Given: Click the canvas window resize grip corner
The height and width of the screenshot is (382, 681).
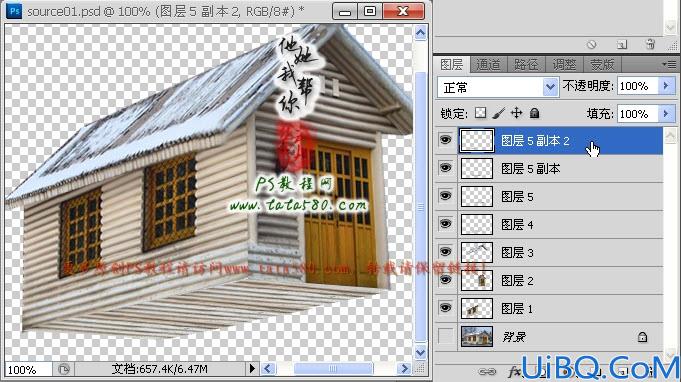Looking at the screenshot, I should coord(420,369).
